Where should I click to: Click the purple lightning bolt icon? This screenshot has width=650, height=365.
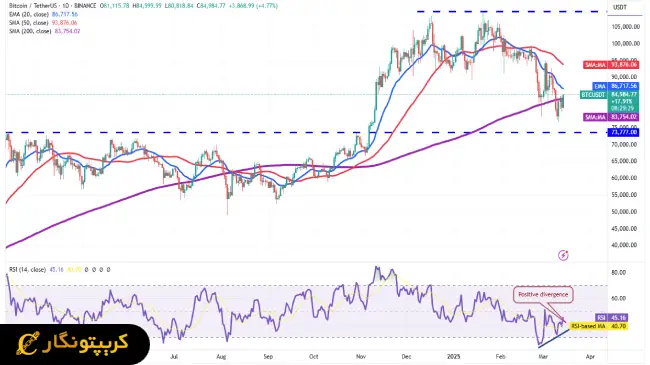(x=563, y=255)
